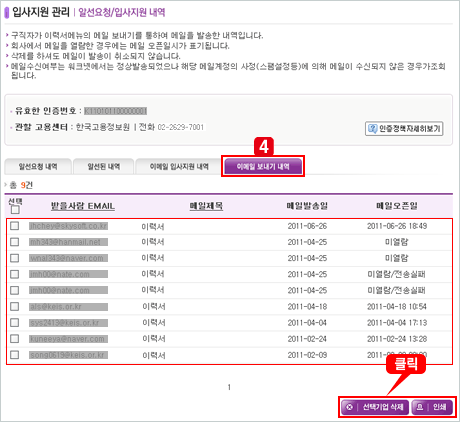Click the printer icon beside 인쇄
The image size is (460, 422).
[x=420, y=407]
